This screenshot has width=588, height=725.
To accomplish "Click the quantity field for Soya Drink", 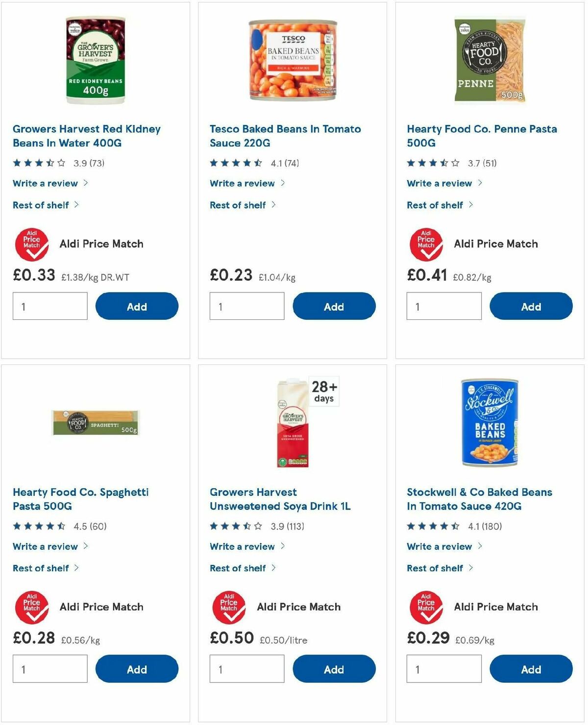I will click(247, 668).
